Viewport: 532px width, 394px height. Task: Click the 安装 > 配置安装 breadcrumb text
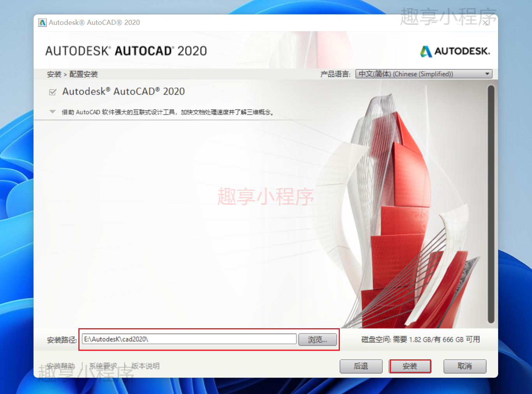tap(72, 74)
